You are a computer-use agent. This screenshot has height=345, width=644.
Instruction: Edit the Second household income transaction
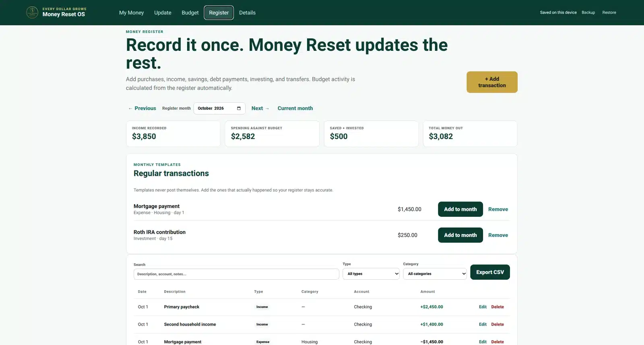point(483,324)
